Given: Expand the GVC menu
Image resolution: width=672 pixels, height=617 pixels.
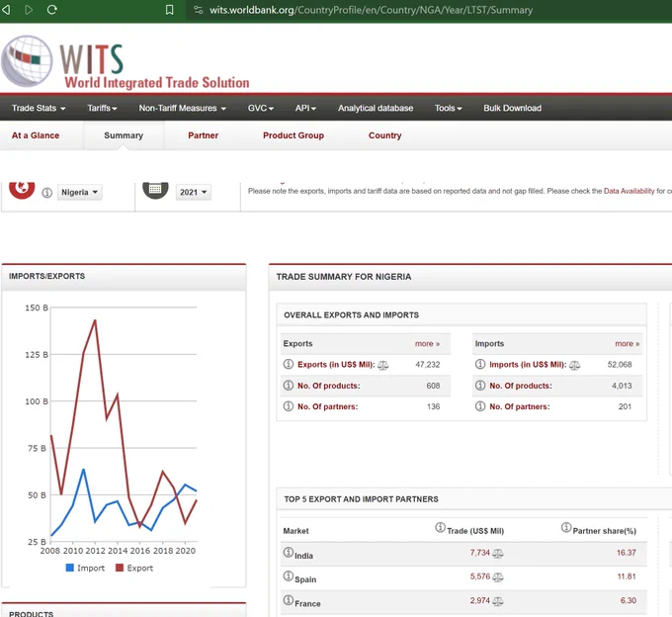Looking at the screenshot, I should coord(261,108).
